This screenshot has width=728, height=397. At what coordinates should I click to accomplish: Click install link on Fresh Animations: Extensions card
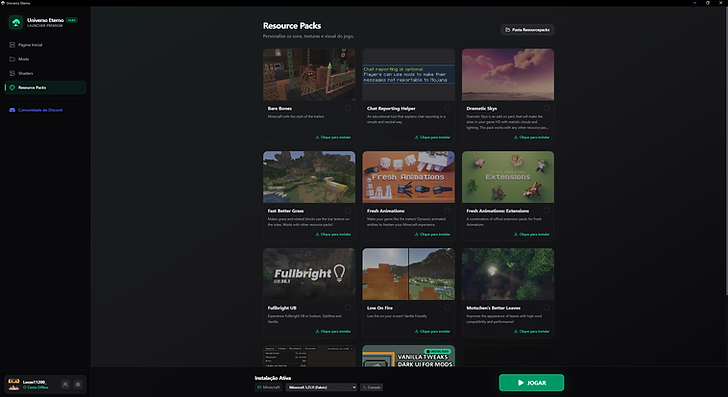(532, 234)
